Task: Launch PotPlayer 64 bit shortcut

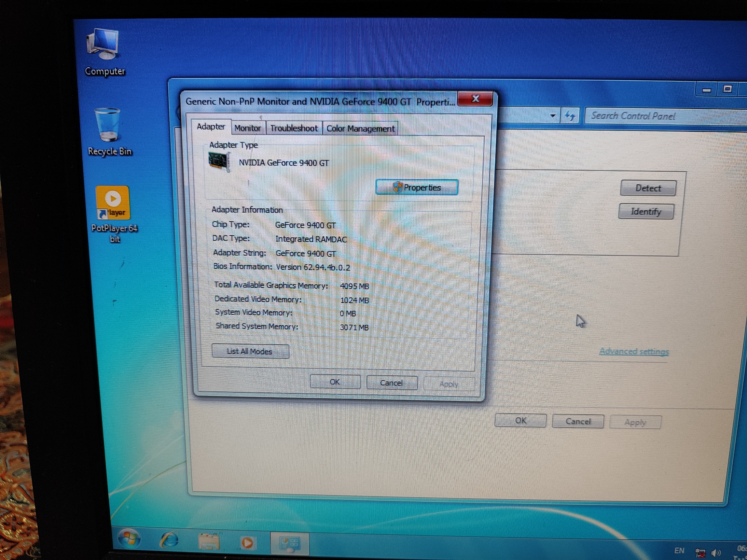Action: coord(114,214)
